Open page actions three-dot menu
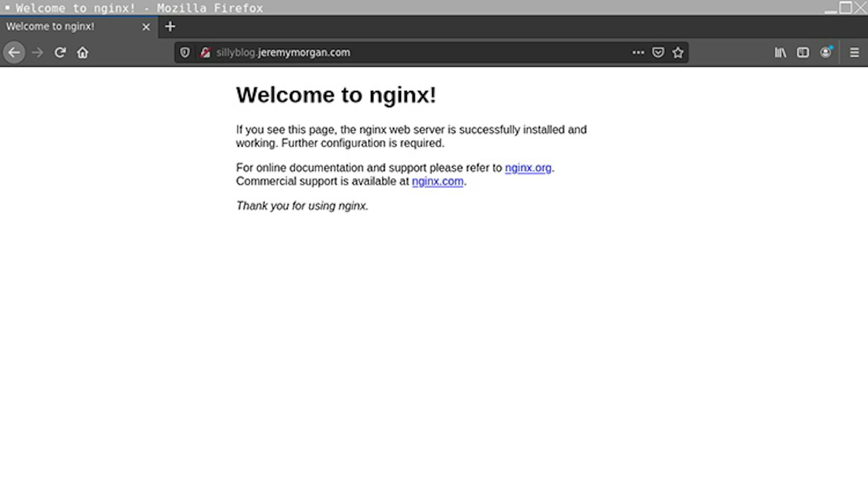Viewport: 868px width, 485px height. pyautogui.click(x=638, y=52)
